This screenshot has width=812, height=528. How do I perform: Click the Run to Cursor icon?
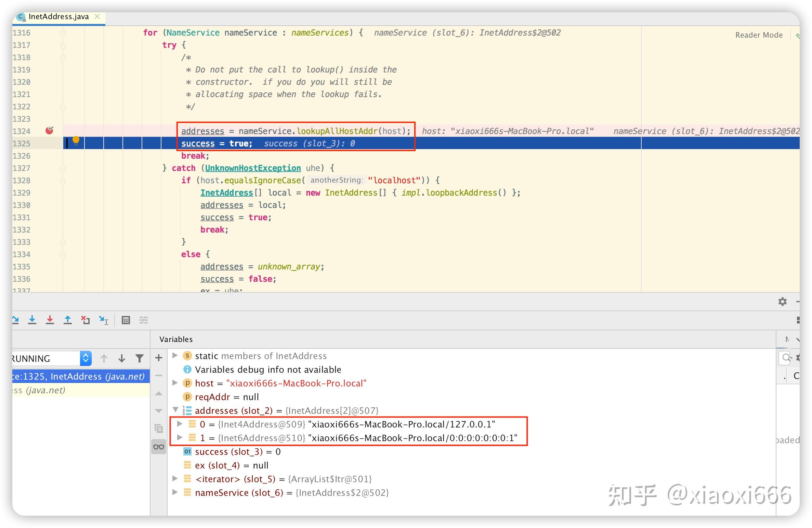[x=103, y=320]
